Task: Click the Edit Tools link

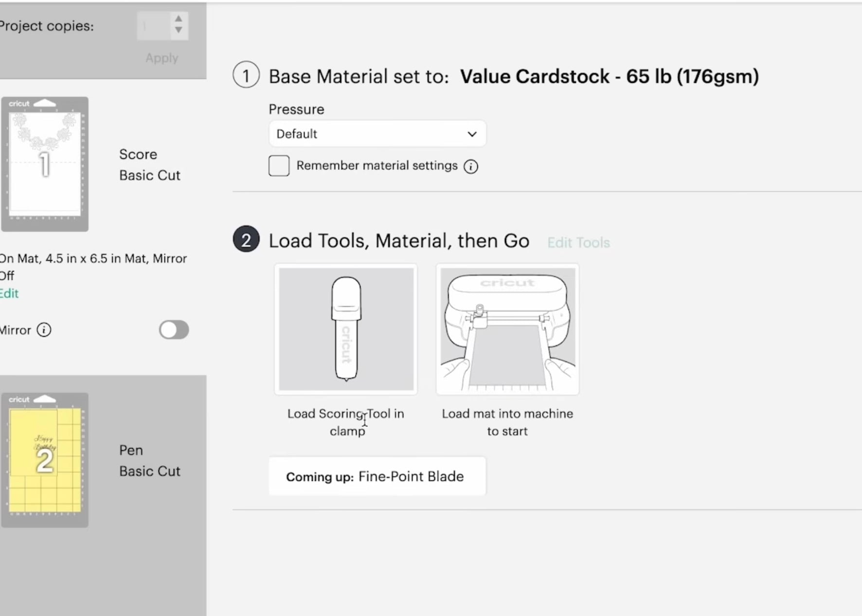Action: coord(578,242)
